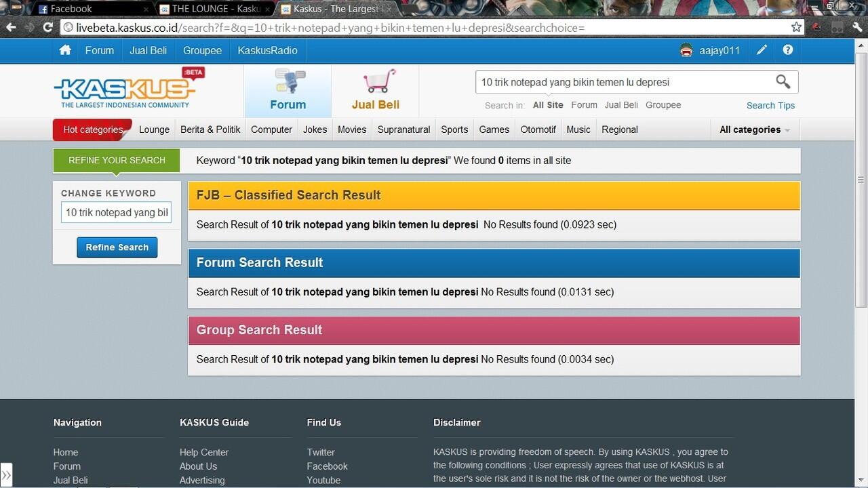Go back with the browser back arrow

[11, 27]
